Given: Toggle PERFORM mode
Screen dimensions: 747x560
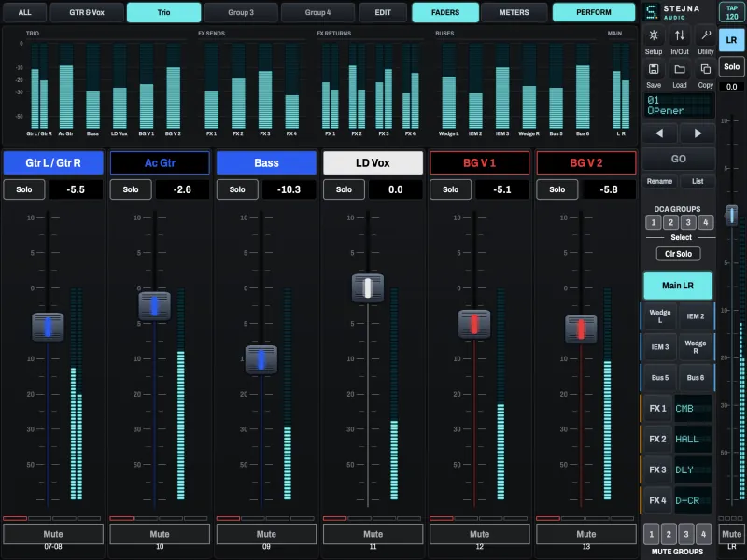Looking at the screenshot, I should 594,12.
